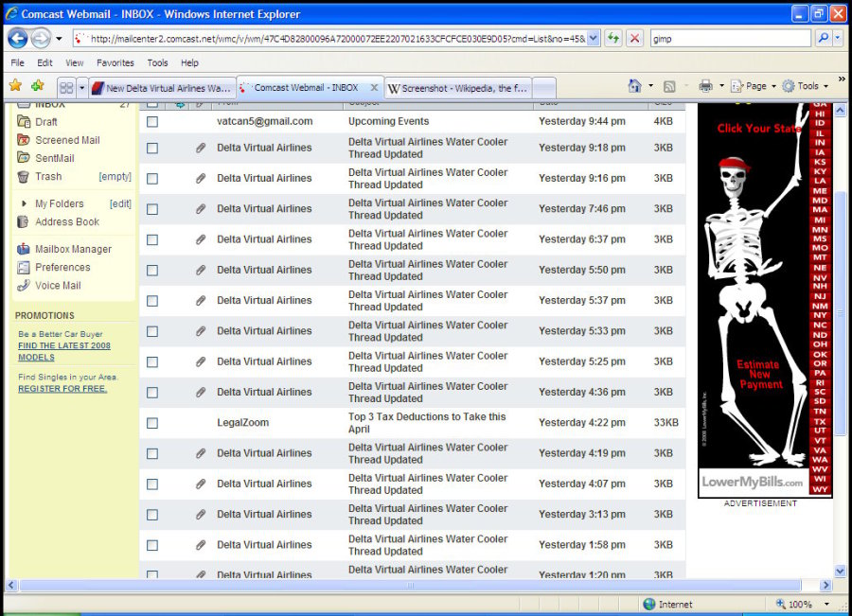
Task: Switch to the New Delta Virtual Airlines tab
Action: click(163, 88)
